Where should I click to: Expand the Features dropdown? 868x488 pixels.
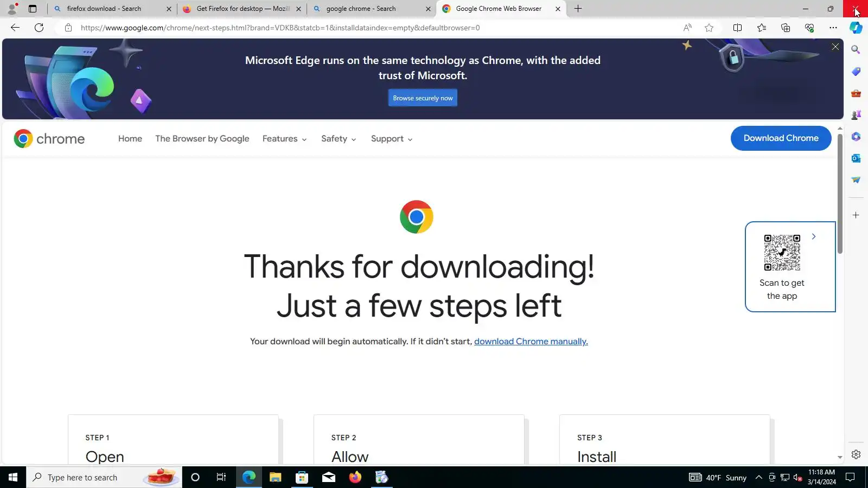click(285, 139)
